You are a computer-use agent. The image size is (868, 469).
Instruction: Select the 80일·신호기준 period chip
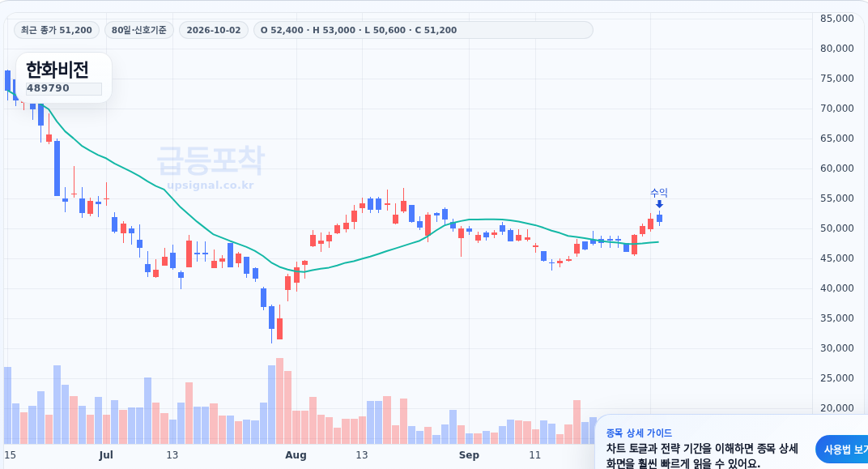(139, 30)
